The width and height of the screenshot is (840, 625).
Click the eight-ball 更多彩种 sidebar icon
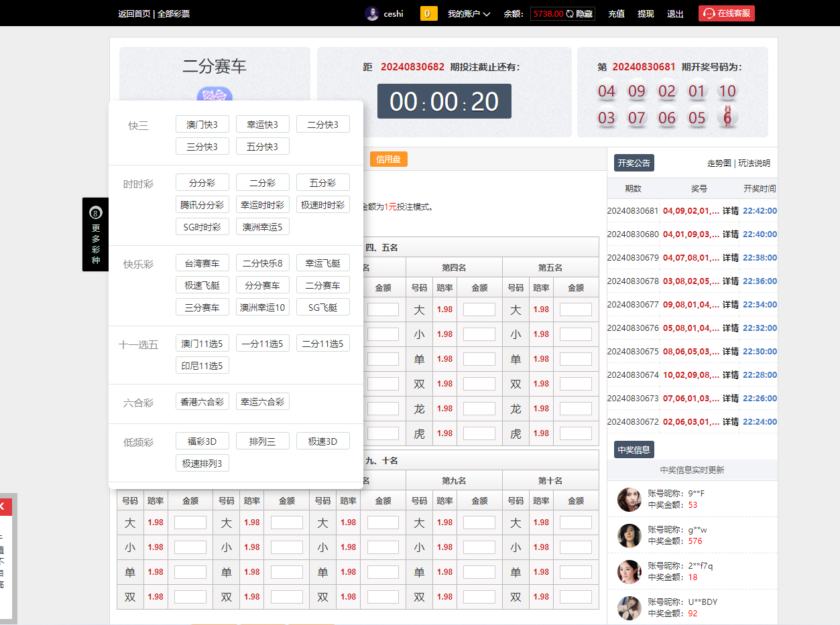(x=95, y=213)
